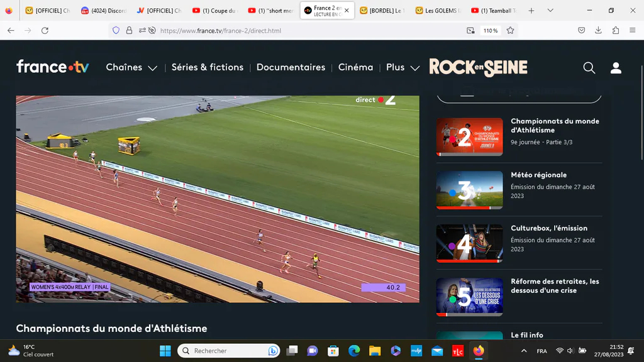
Task: Click the France 2 channel thumbnail
Action: coord(469,136)
